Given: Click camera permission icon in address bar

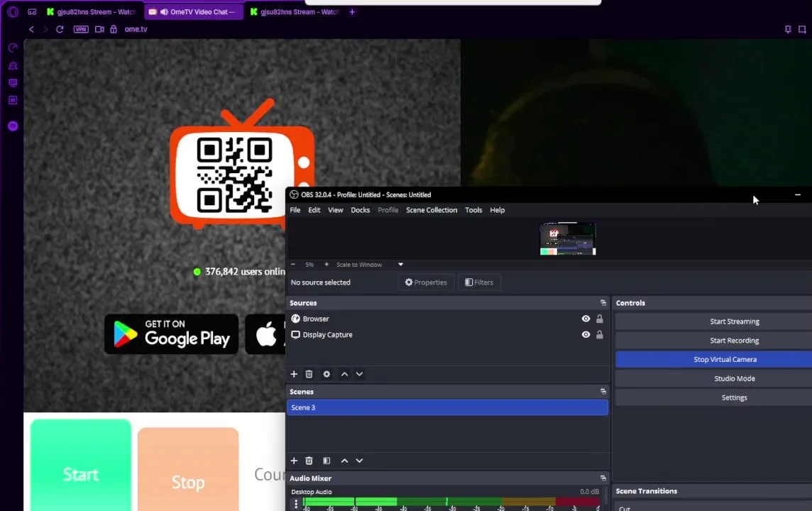Looking at the screenshot, I should pos(99,29).
